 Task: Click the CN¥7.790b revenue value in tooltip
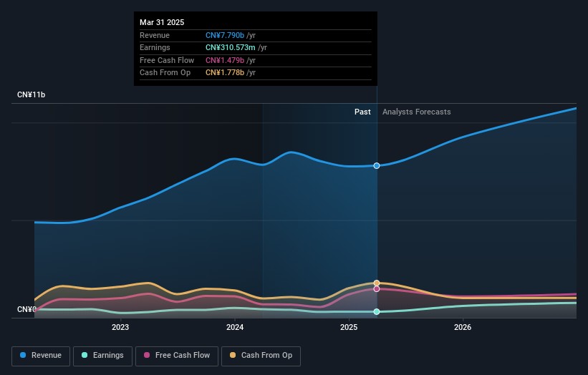(225, 35)
